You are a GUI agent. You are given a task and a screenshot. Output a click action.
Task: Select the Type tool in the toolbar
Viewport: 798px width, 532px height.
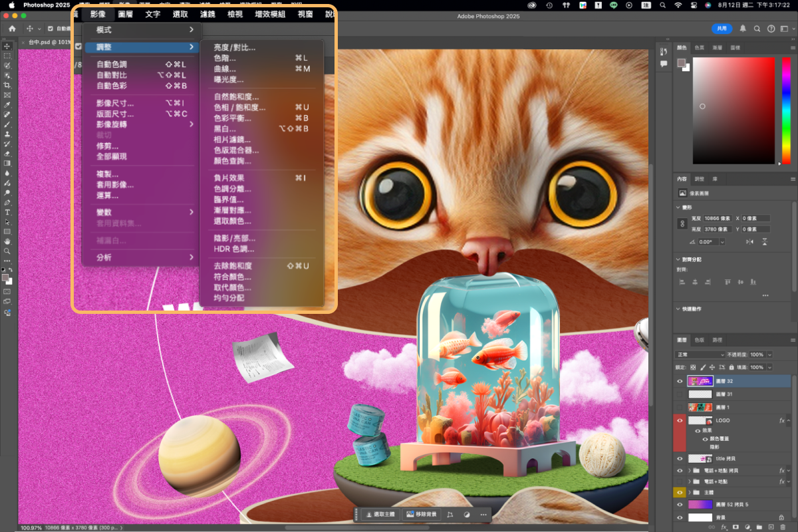coord(7,211)
